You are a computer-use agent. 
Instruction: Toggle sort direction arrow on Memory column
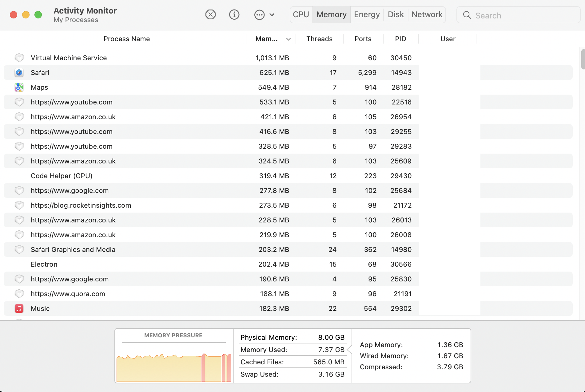(x=288, y=39)
